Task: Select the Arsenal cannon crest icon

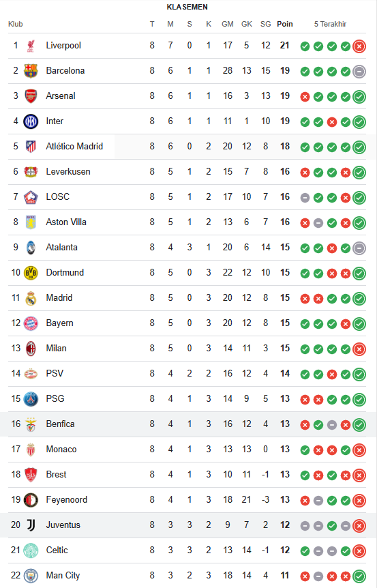Action: click(31, 96)
